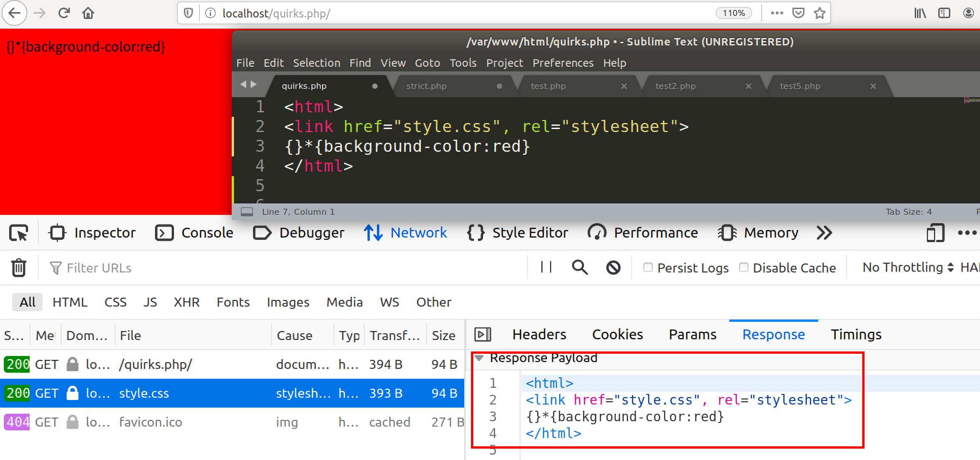
Task: Open tracking protection shield icon in address bar
Action: (188, 13)
